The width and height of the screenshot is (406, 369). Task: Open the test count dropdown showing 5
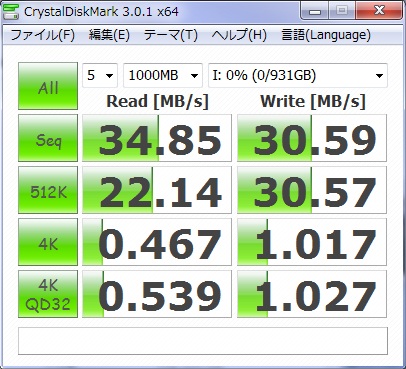(100, 76)
